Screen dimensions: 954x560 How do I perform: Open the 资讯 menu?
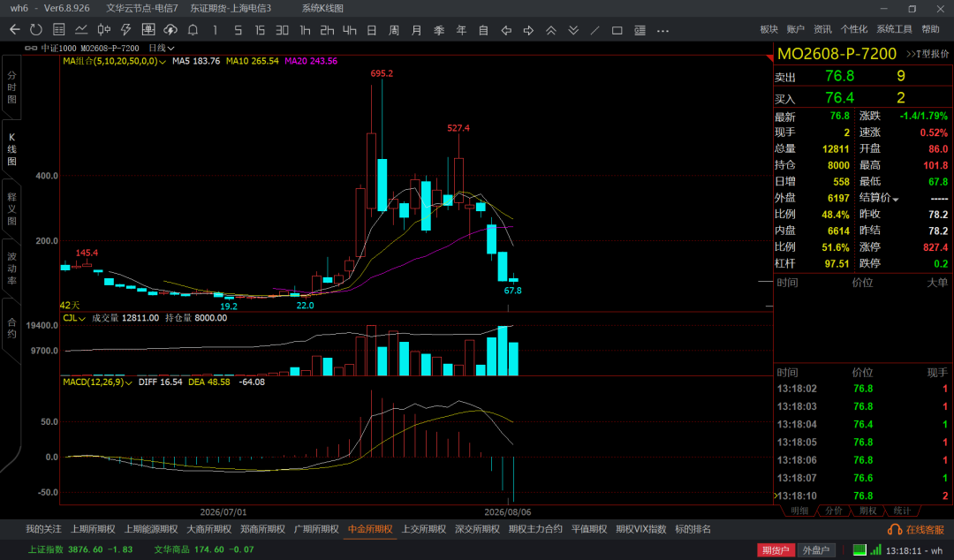822,29
